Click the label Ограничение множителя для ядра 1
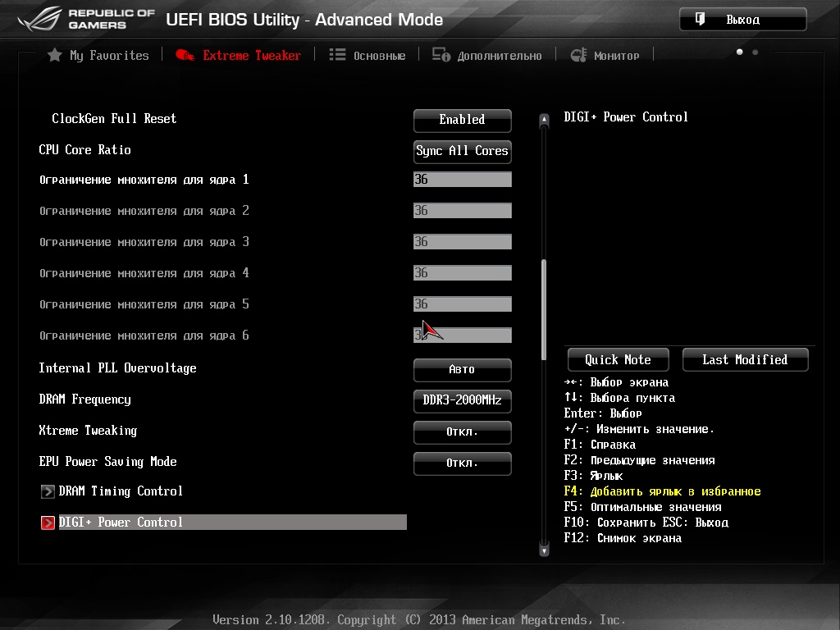This screenshot has width=840, height=630. pyautogui.click(x=144, y=180)
